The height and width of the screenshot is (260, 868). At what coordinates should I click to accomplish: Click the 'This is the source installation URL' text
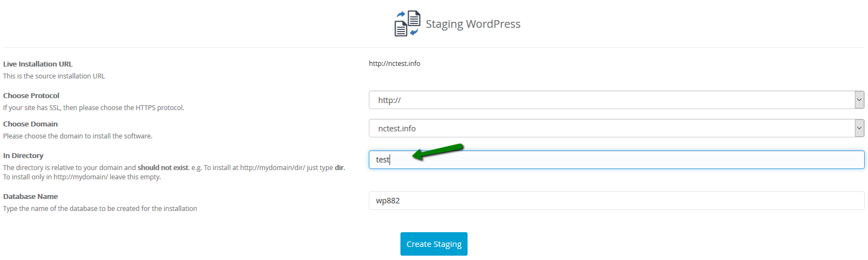(54, 76)
